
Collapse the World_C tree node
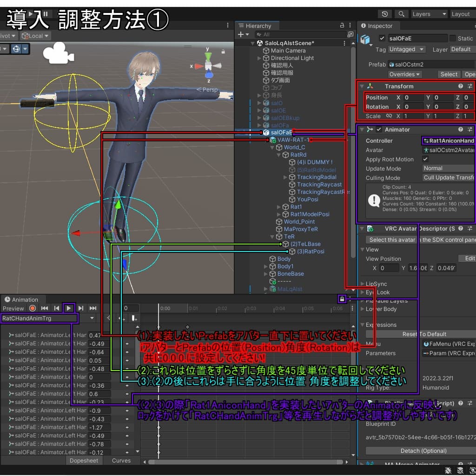[x=272, y=147]
